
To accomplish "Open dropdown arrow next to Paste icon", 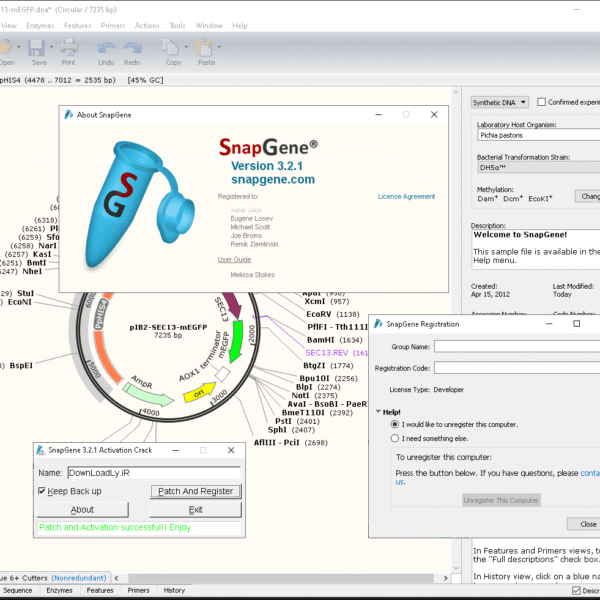I will (x=219, y=47).
